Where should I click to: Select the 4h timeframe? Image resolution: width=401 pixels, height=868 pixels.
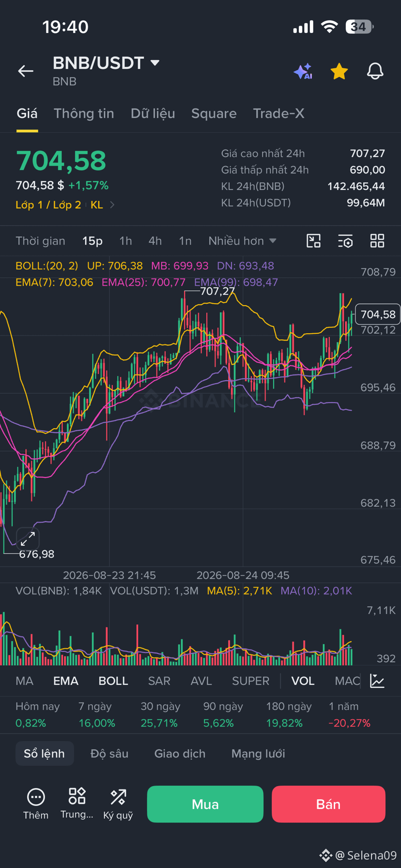(155, 241)
